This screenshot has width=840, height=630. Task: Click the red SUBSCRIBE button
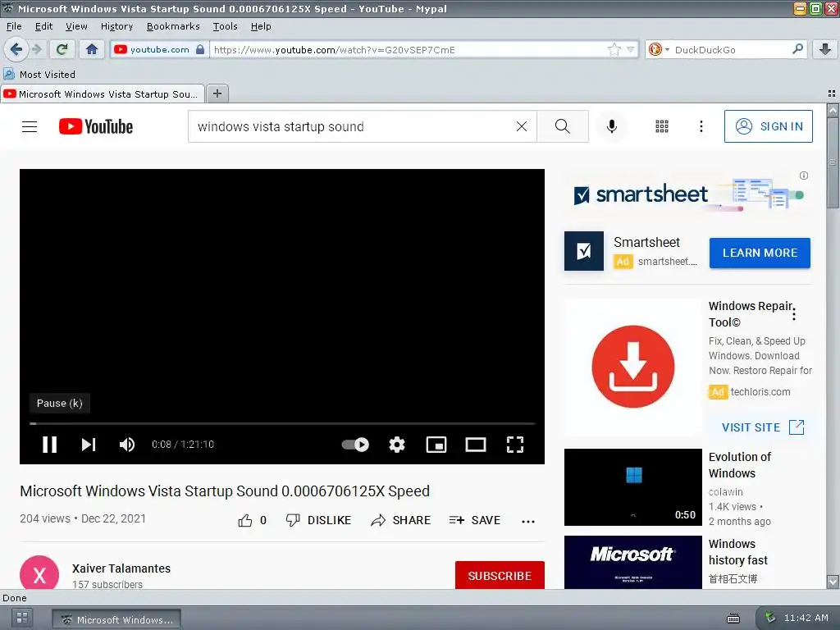pos(500,575)
